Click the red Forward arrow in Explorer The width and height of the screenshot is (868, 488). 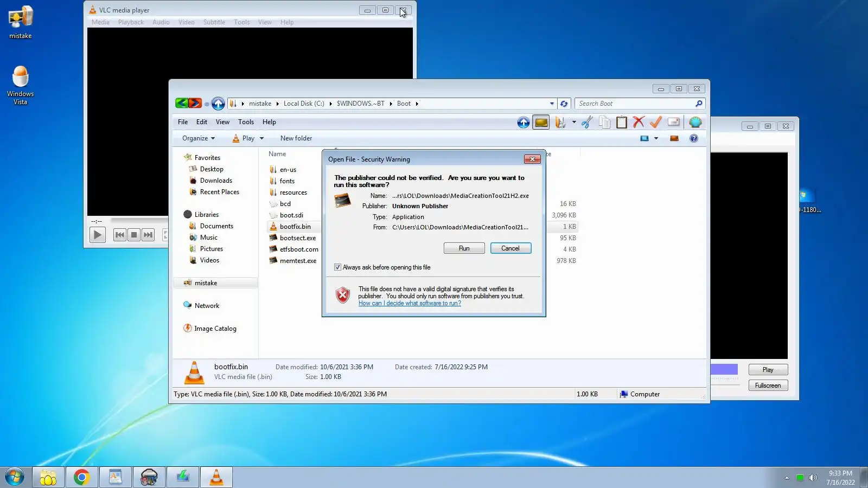[195, 103]
